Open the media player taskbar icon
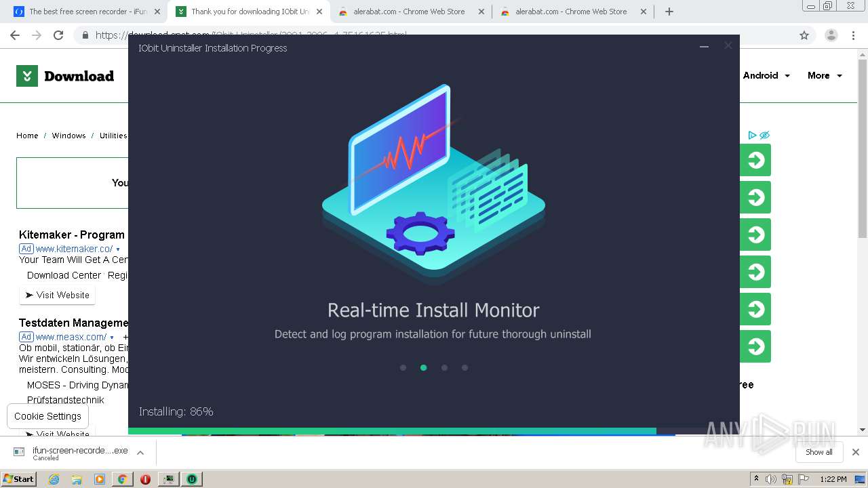868x488 pixels. pyautogui.click(x=100, y=479)
